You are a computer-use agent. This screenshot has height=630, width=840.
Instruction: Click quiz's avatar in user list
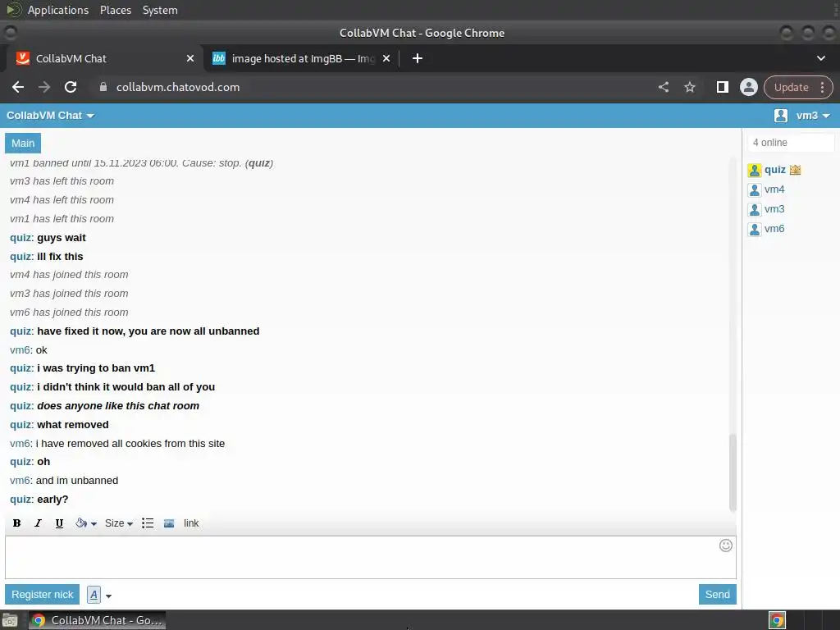(755, 171)
